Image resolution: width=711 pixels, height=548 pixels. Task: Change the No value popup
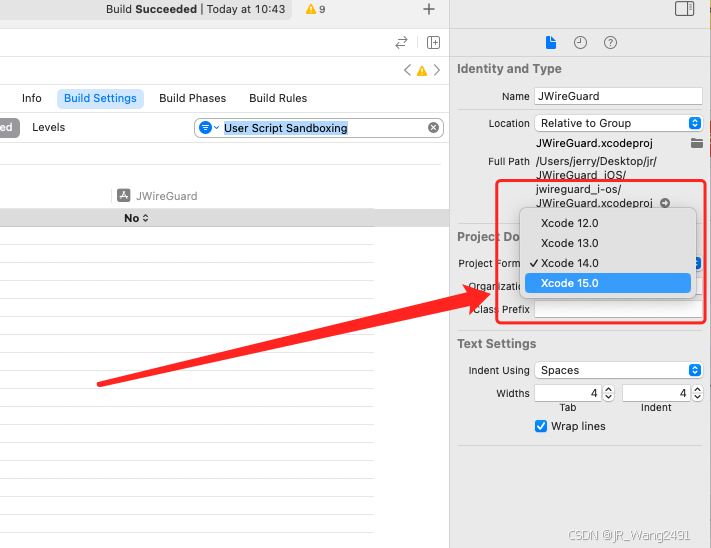136,218
